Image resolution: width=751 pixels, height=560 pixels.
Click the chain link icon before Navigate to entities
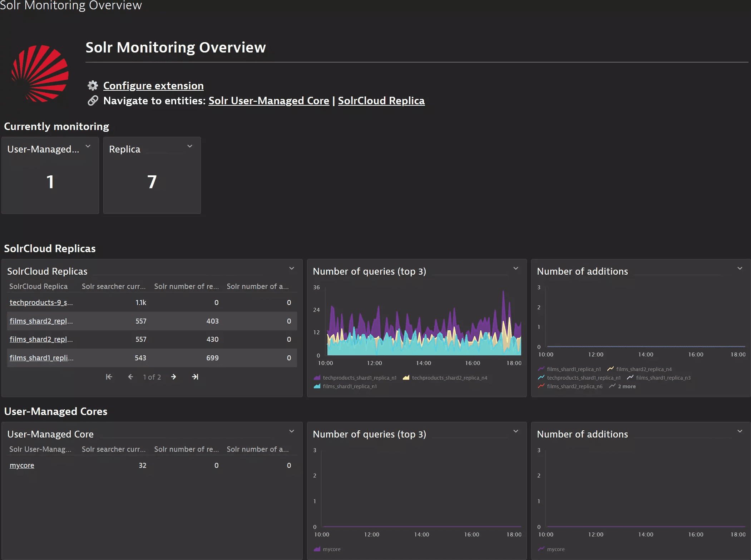[x=93, y=101]
